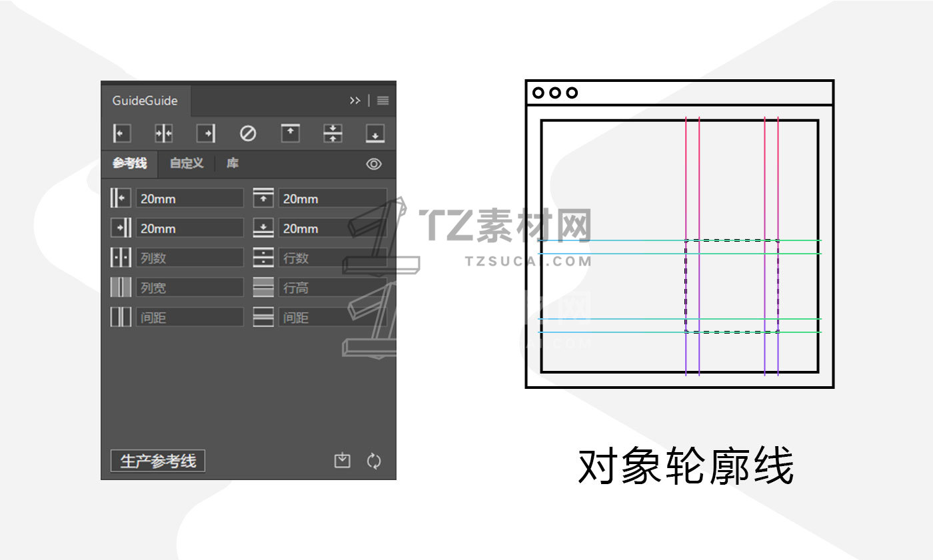
Task: Add a horizontal midpoint guide
Action: tap(333, 134)
